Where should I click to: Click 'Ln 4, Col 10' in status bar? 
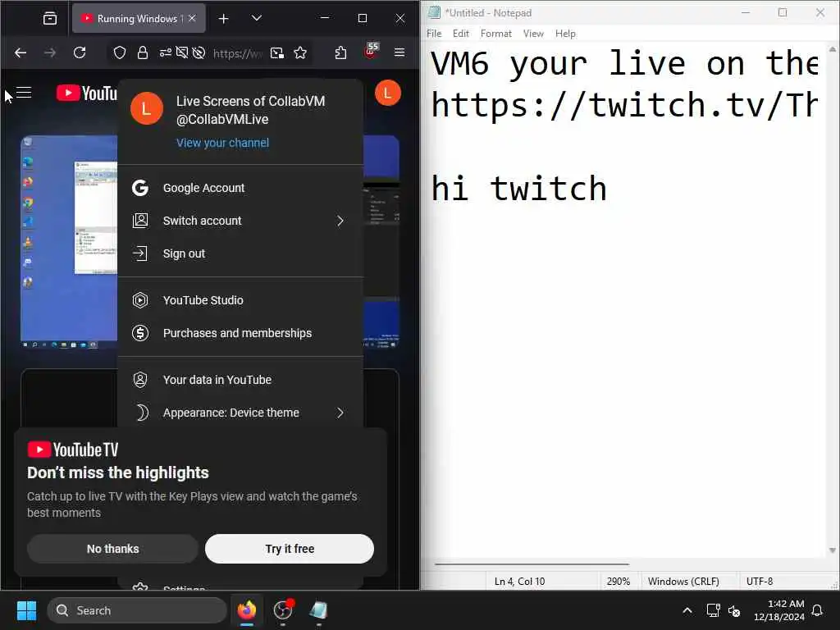tap(519, 582)
